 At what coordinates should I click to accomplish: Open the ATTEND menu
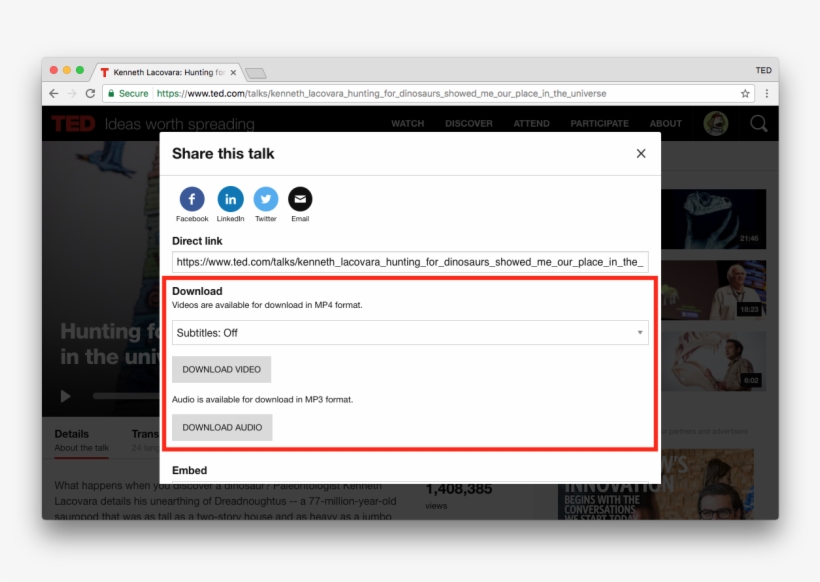click(x=531, y=124)
